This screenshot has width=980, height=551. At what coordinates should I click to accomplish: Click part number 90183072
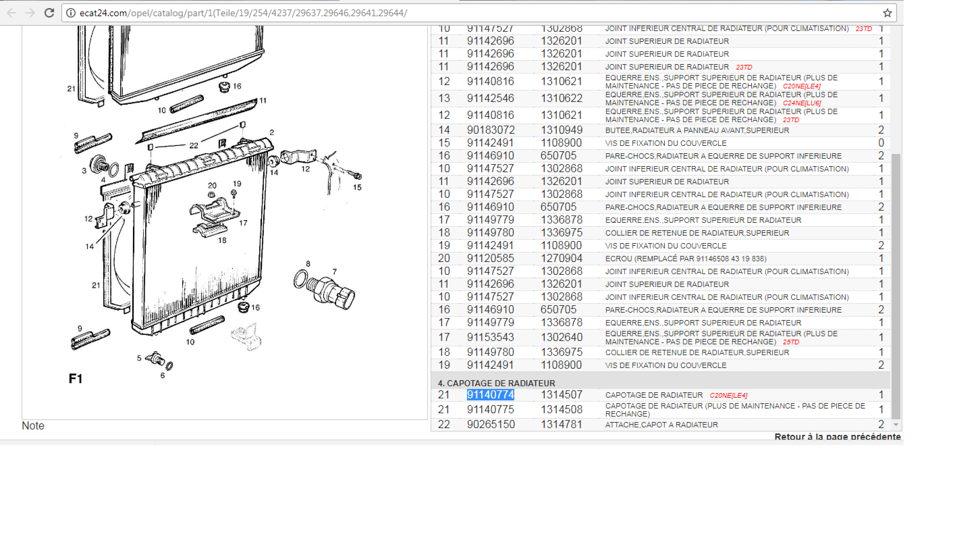click(x=490, y=130)
